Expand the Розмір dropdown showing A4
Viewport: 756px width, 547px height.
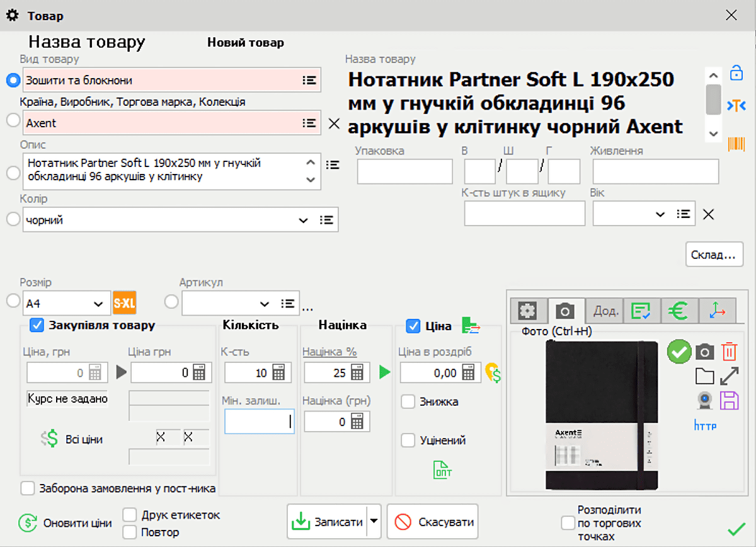point(98,304)
